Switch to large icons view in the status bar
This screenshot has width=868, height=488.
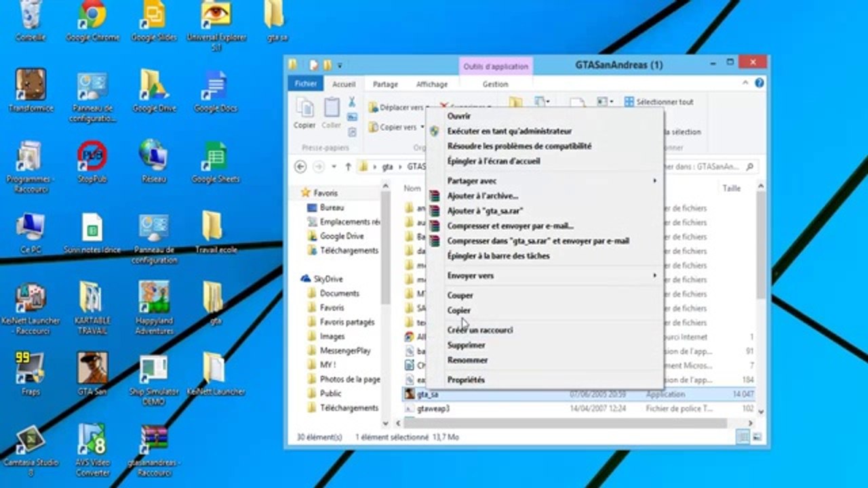click(x=757, y=437)
